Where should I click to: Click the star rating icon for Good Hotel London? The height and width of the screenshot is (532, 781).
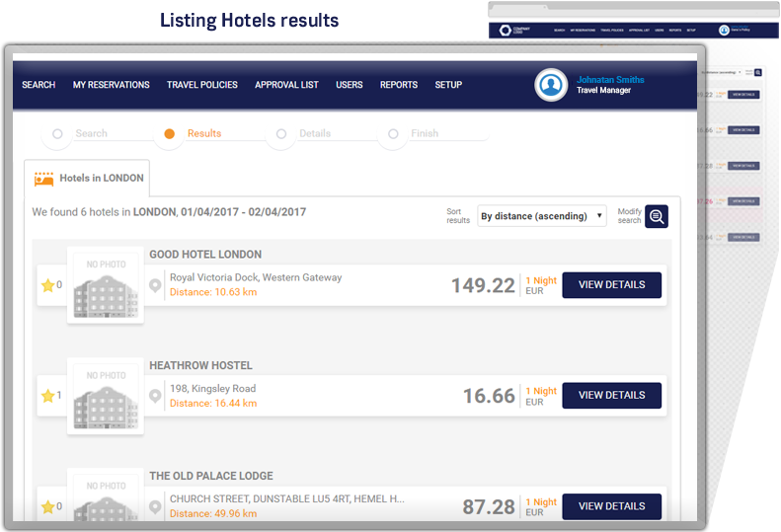click(47, 285)
